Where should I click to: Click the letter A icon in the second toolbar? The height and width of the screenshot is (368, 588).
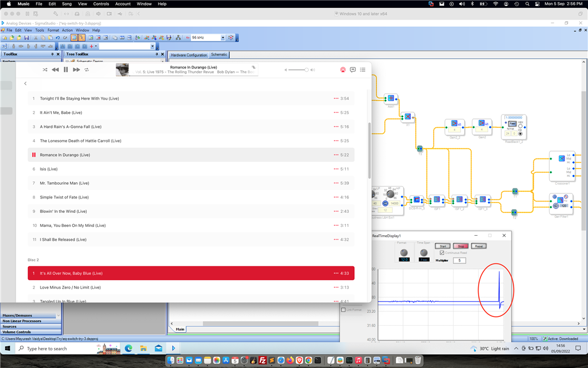coord(62,46)
